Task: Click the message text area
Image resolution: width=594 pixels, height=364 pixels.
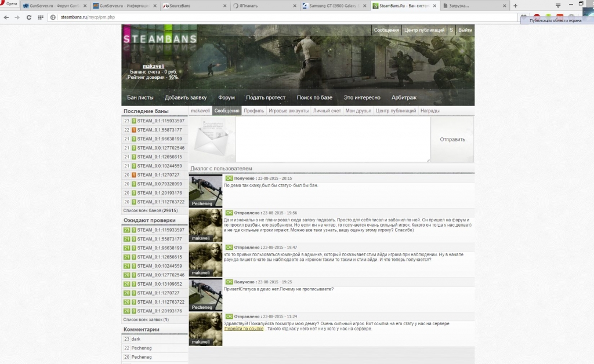Action: click(333, 139)
